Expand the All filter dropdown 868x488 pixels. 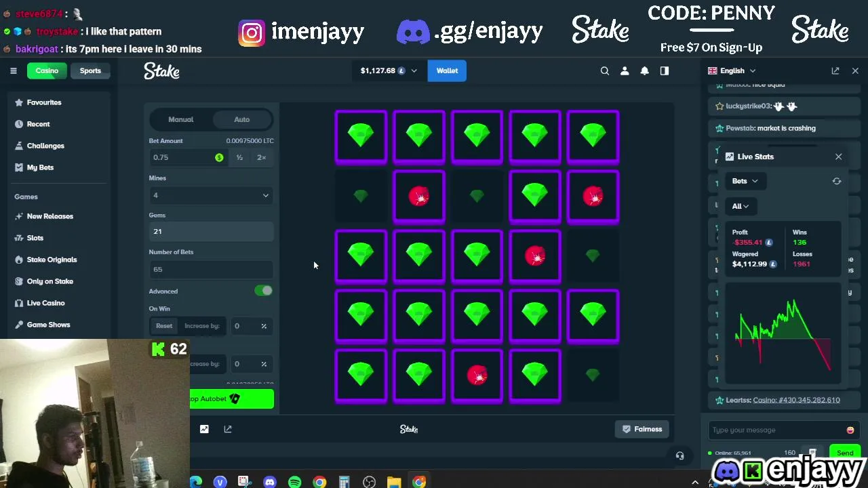740,206
